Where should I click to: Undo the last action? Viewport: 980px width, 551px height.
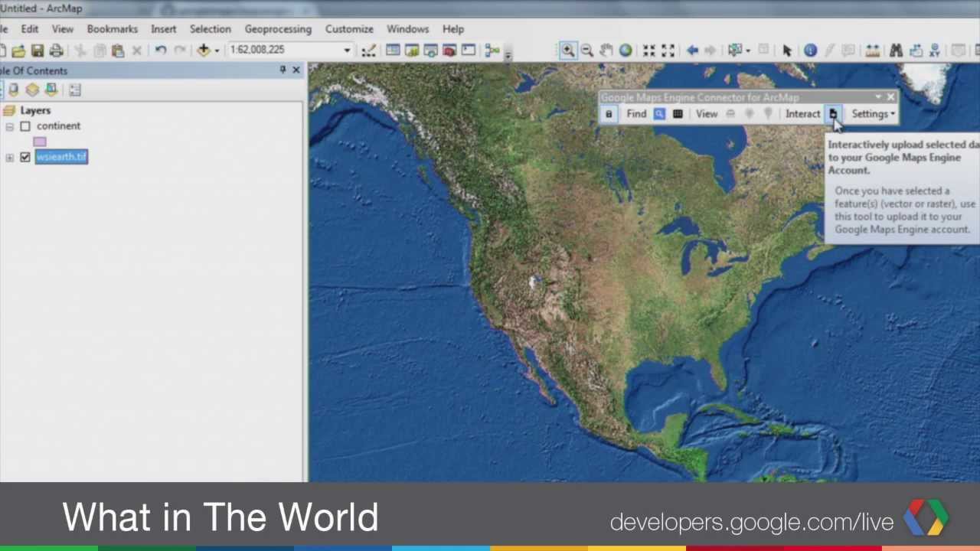coord(160,51)
